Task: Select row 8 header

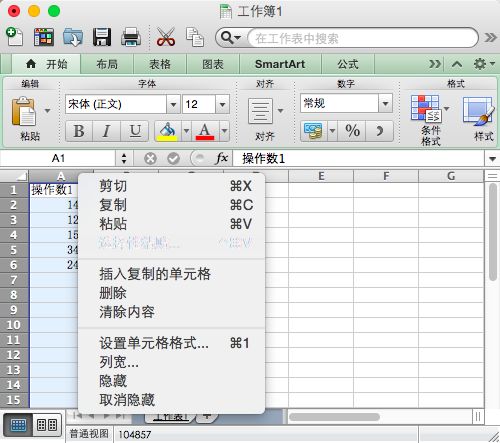Action: coord(14,295)
